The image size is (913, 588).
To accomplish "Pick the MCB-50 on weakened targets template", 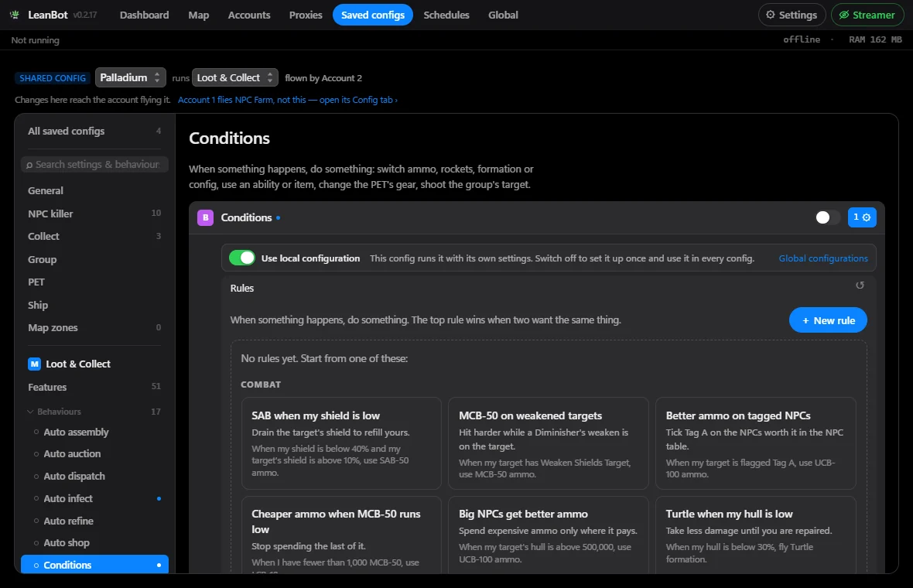I will (549, 443).
